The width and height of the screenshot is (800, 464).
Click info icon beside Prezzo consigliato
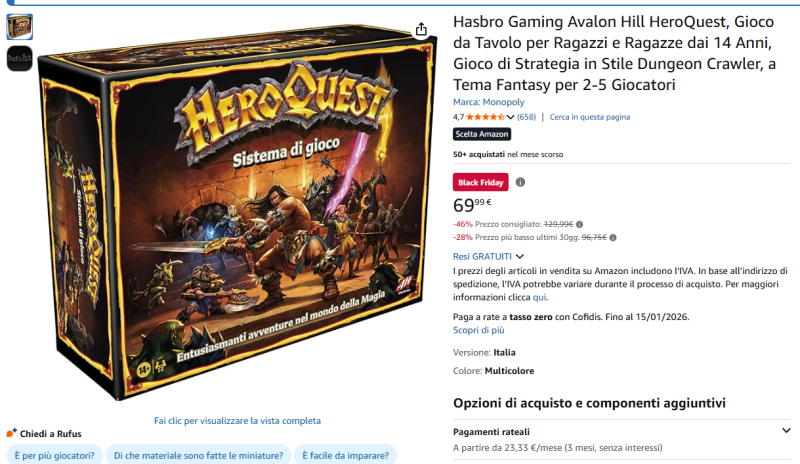[x=580, y=224]
